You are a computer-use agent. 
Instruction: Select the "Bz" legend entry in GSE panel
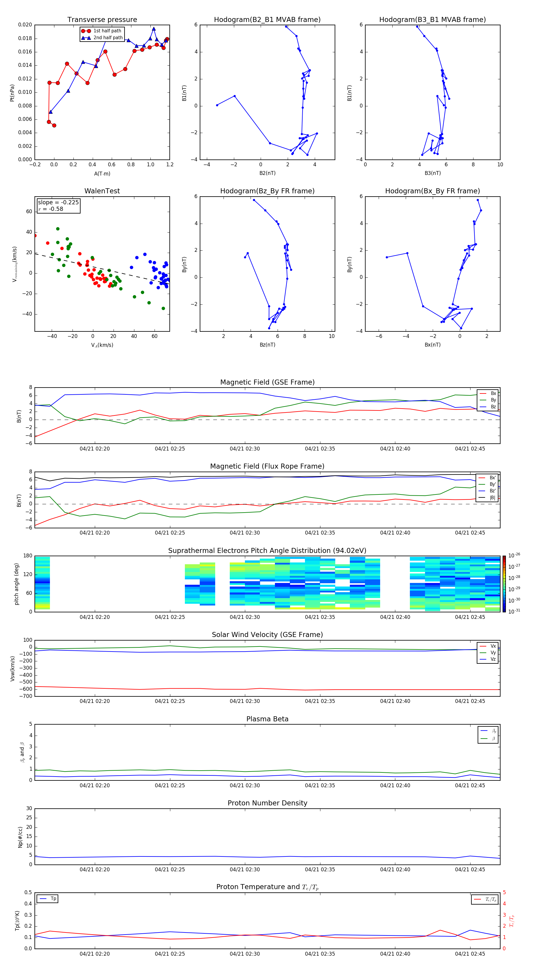point(488,407)
